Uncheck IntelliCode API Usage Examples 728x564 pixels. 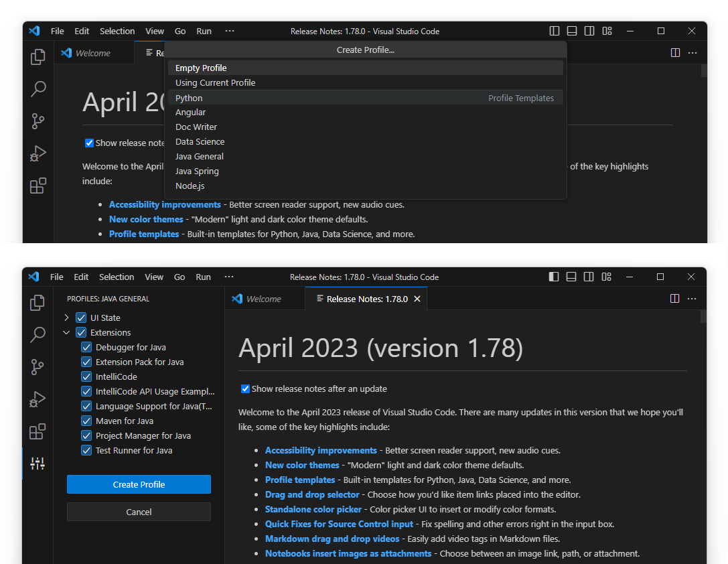tap(86, 391)
